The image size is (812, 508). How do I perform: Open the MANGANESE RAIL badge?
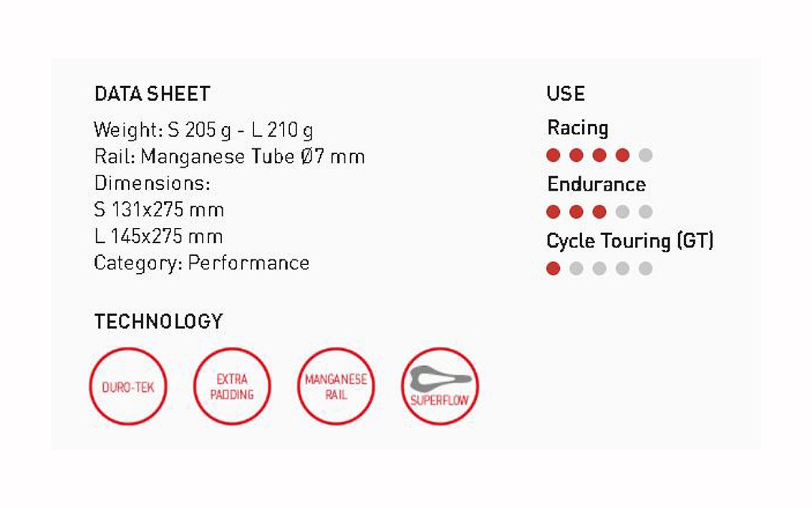point(336,387)
